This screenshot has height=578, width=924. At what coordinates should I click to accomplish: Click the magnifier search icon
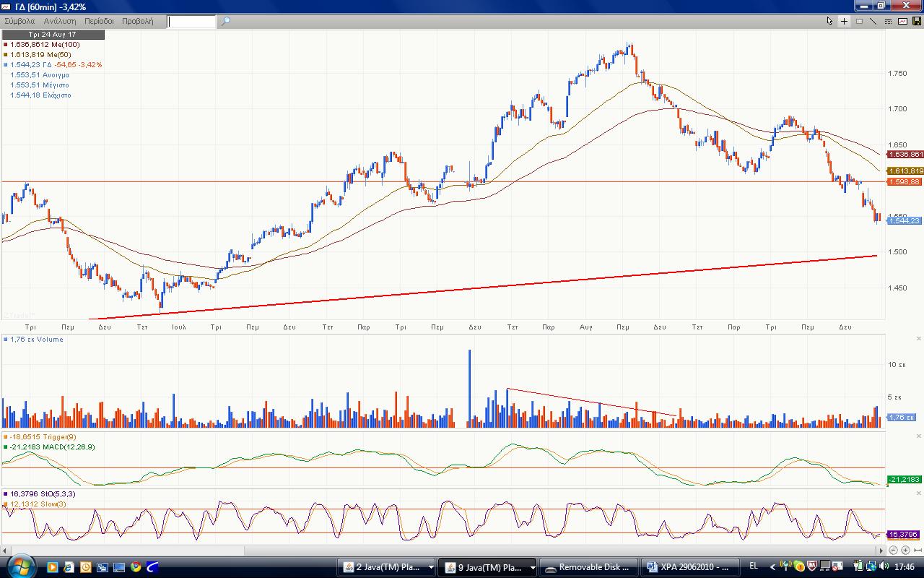pos(225,21)
